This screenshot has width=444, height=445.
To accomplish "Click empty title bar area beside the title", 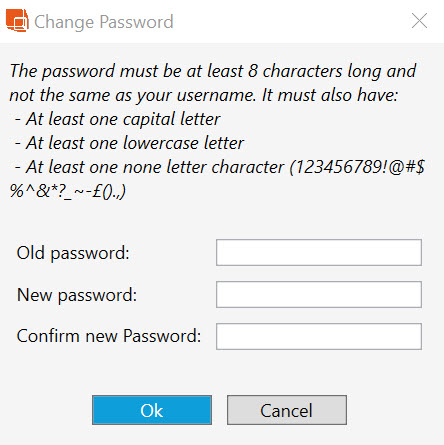I will (x=290, y=21).
